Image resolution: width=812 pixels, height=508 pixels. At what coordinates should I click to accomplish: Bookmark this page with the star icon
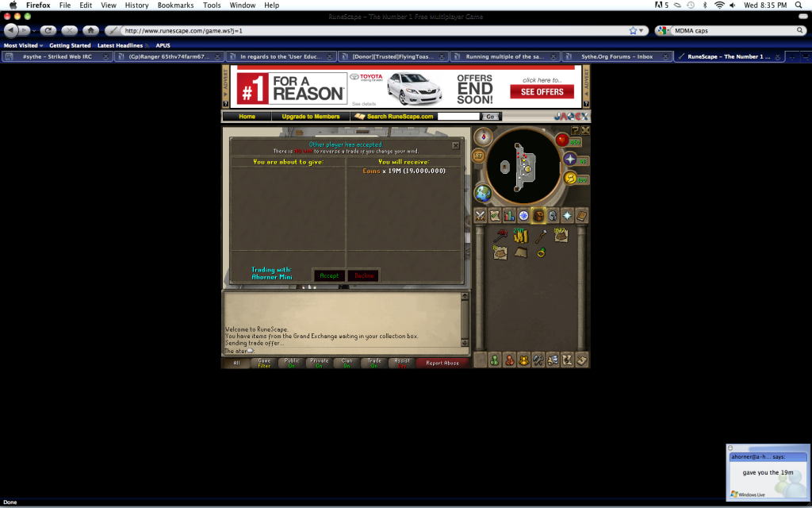[633, 31]
